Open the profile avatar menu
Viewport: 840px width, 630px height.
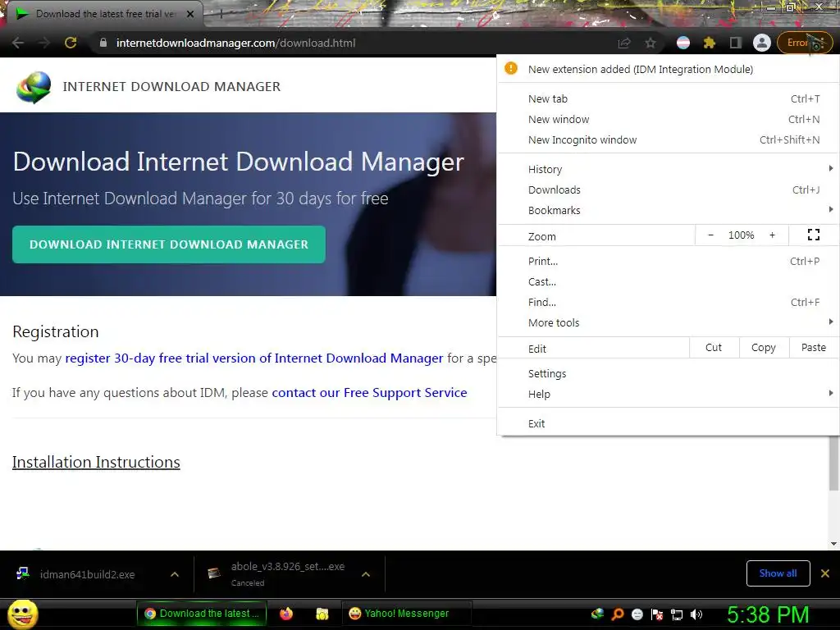point(762,43)
